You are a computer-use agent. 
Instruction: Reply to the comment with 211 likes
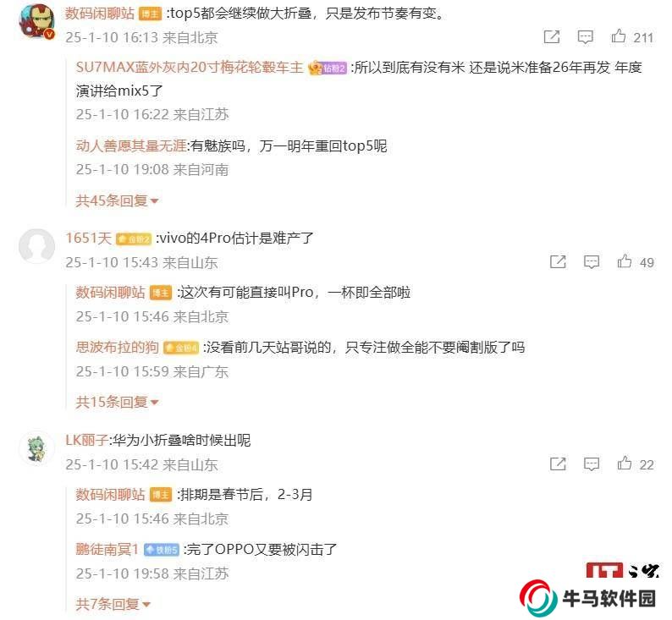pyautogui.click(x=585, y=37)
